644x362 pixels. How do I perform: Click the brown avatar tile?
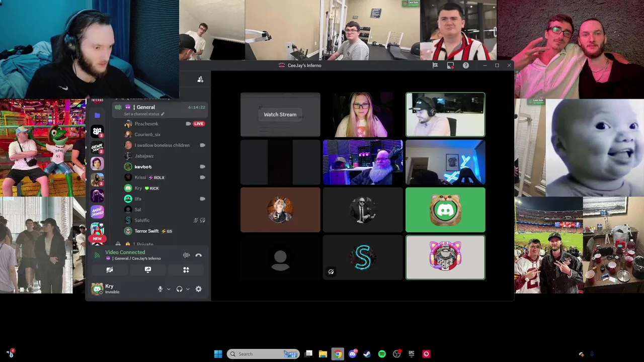pyautogui.click(x=280, y=210)
